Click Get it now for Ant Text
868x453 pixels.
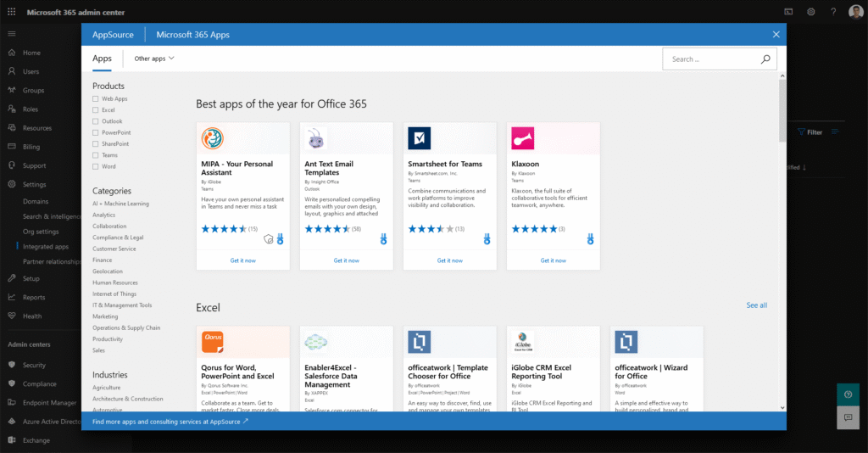[347, 260]
